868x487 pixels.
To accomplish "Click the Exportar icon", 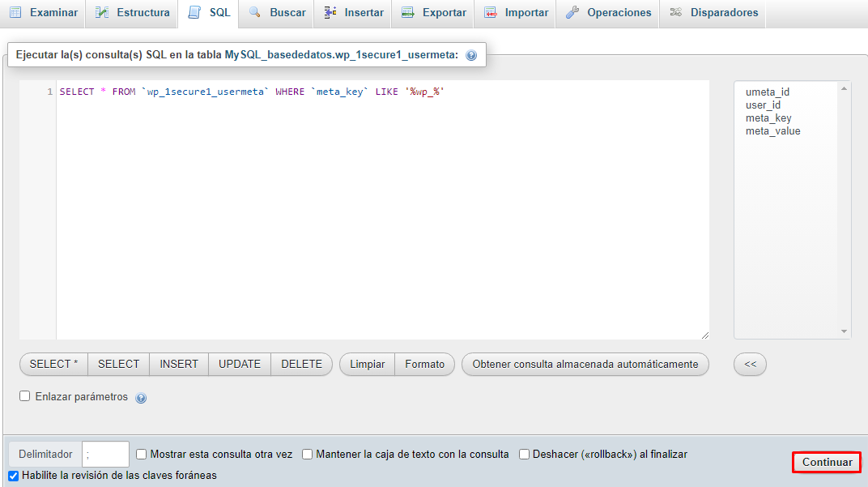I will coord(408,12).
